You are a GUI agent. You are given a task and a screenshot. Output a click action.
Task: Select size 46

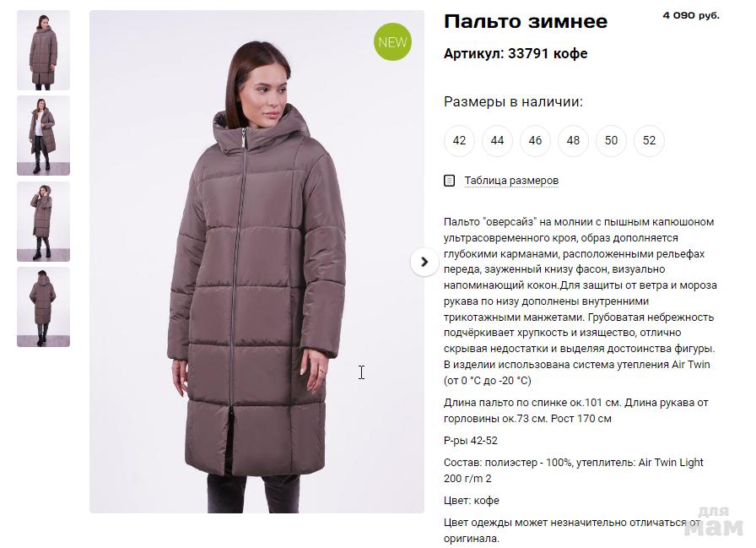pyautogui.click(x=535, y=141)
